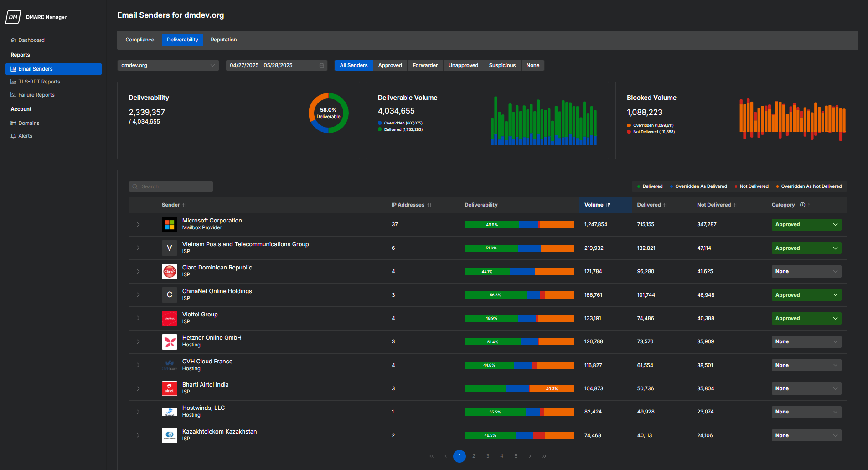Click the sender Search field

[171, 186]
